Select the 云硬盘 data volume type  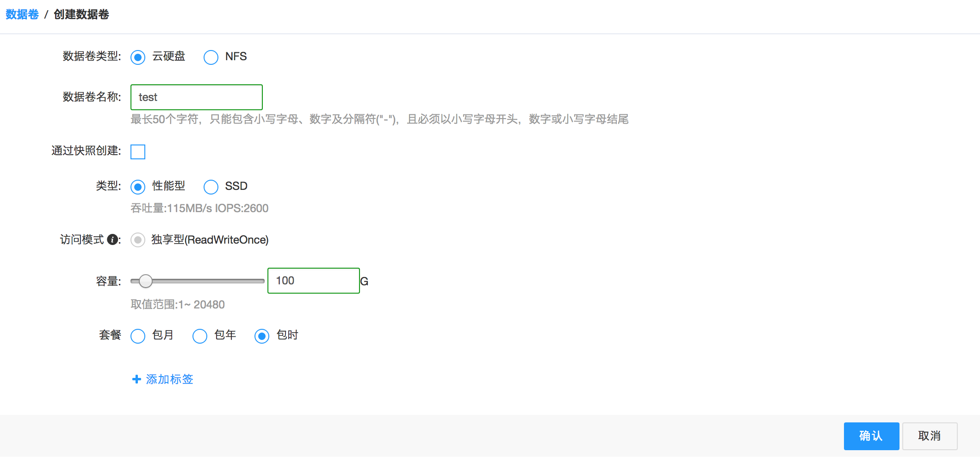click(137, 57)
